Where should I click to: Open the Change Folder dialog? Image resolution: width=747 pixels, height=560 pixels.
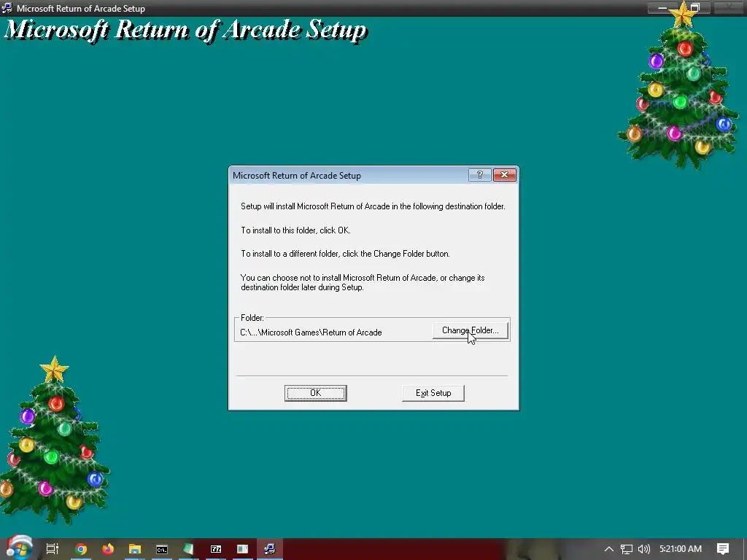coord(471,330)
